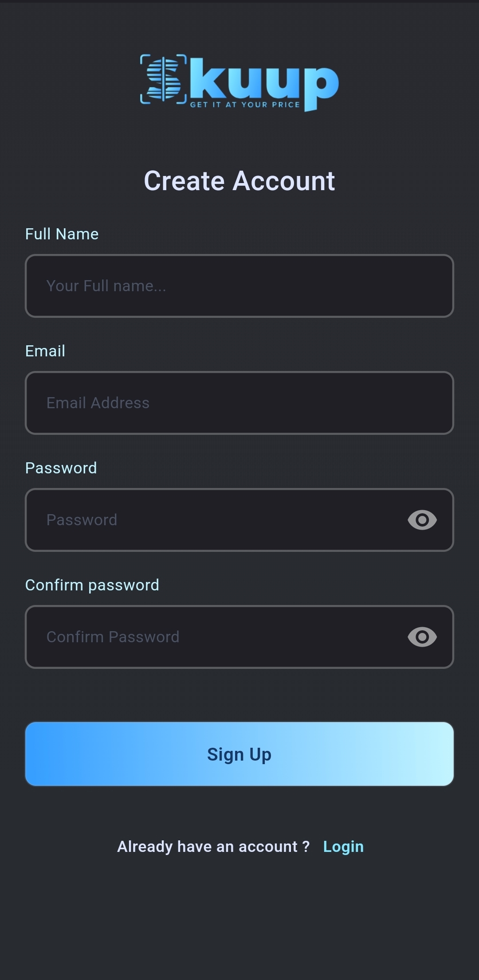The width and height of the screenshot is (479, 980).
Task: Click the Password field label
Action: coord(61,468)
